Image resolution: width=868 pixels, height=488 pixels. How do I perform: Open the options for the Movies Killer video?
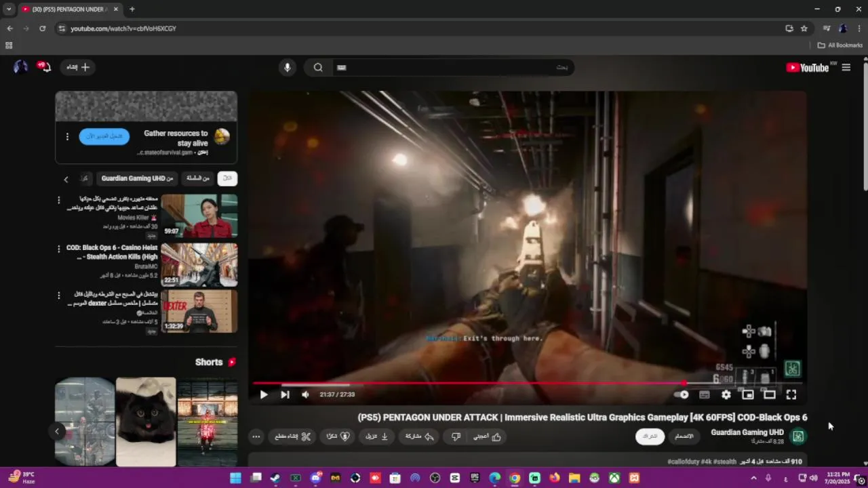tap(58, 201)
